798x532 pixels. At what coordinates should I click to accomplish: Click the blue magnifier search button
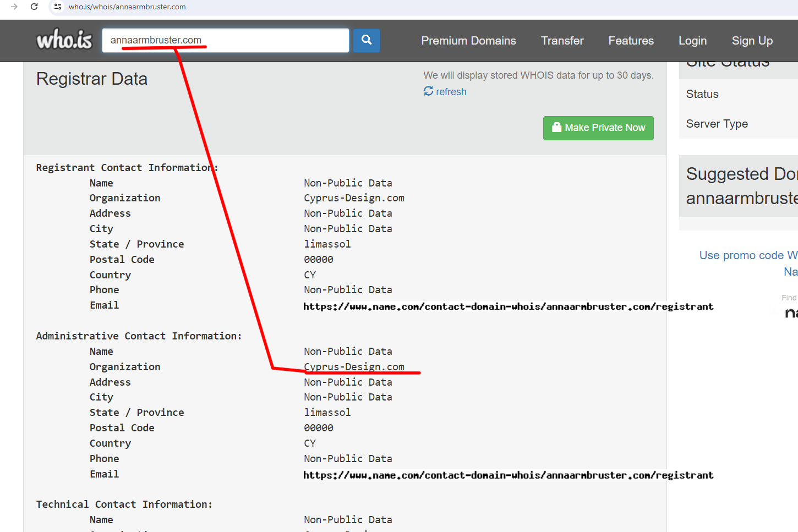coord(367,40)
